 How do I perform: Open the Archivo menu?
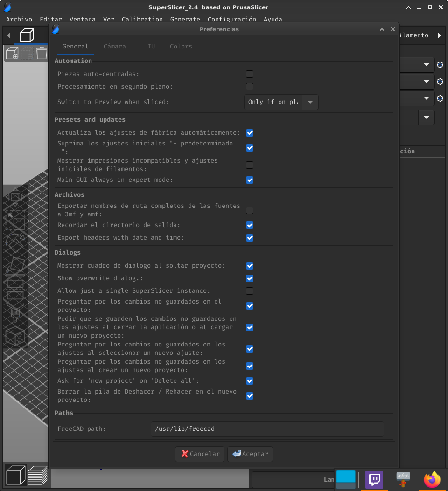(x=19, y=20)
